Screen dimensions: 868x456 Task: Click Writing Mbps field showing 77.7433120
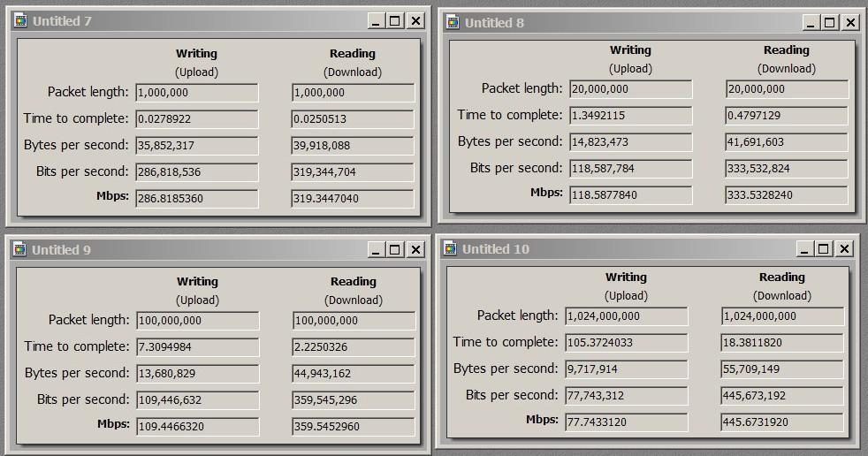[626, 422]
